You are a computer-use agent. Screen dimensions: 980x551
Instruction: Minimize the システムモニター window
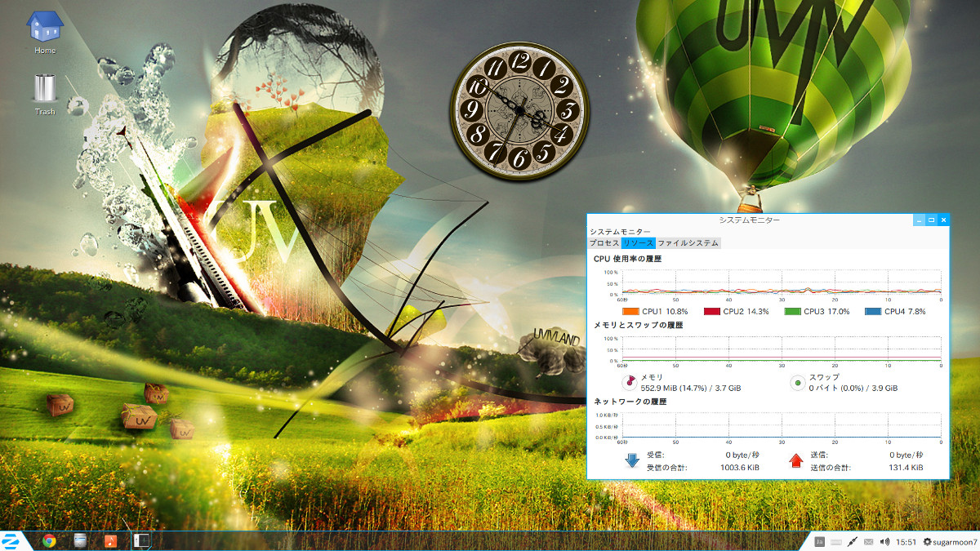pyautogui.click(x=920, y=220)
